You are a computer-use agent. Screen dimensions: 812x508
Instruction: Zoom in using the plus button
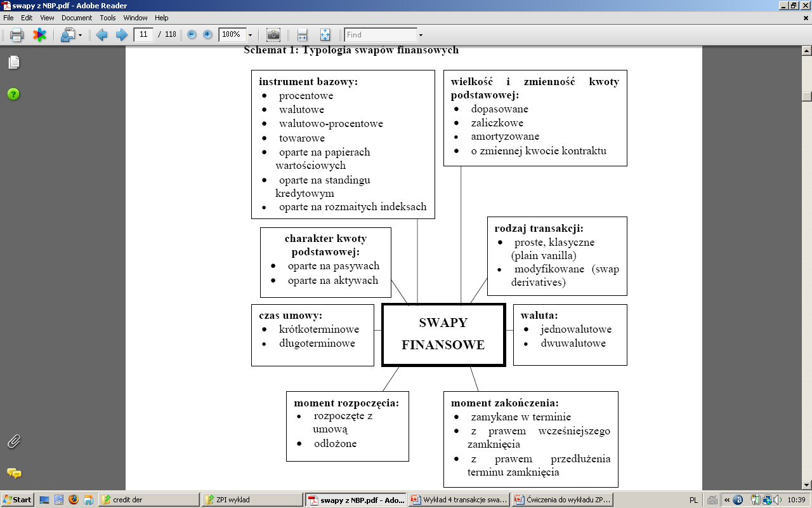coord(207,35)
